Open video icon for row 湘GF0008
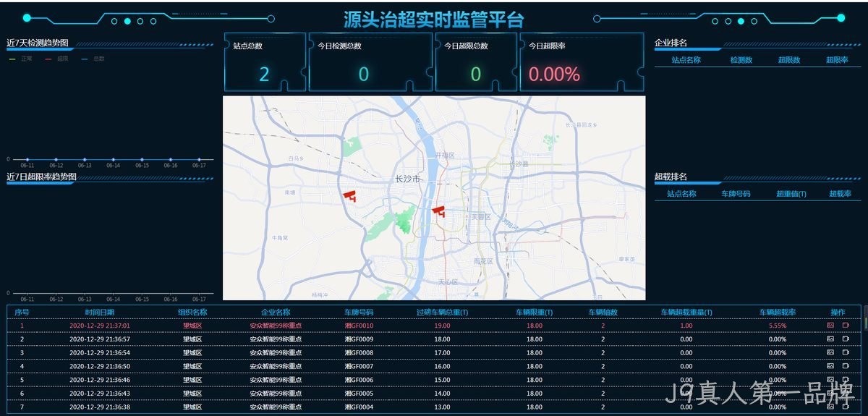The width and height of the screenshot is (868, 416). [846, 352]
